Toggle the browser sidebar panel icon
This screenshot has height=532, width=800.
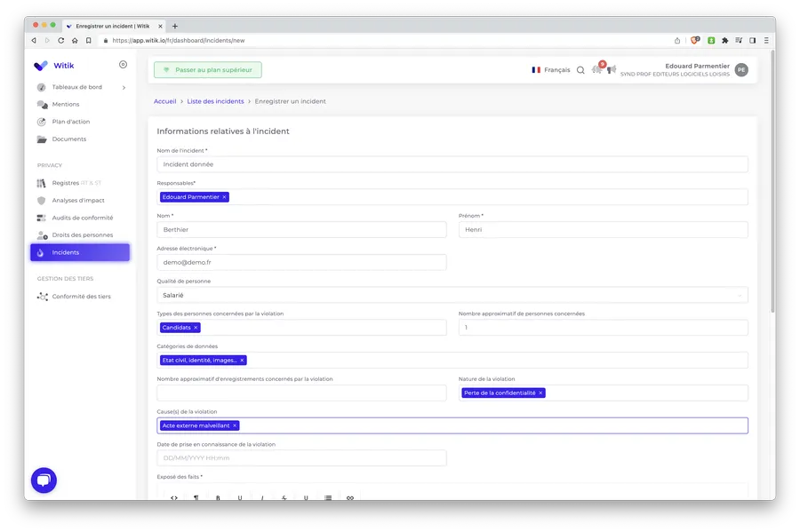tap(752, 40)
